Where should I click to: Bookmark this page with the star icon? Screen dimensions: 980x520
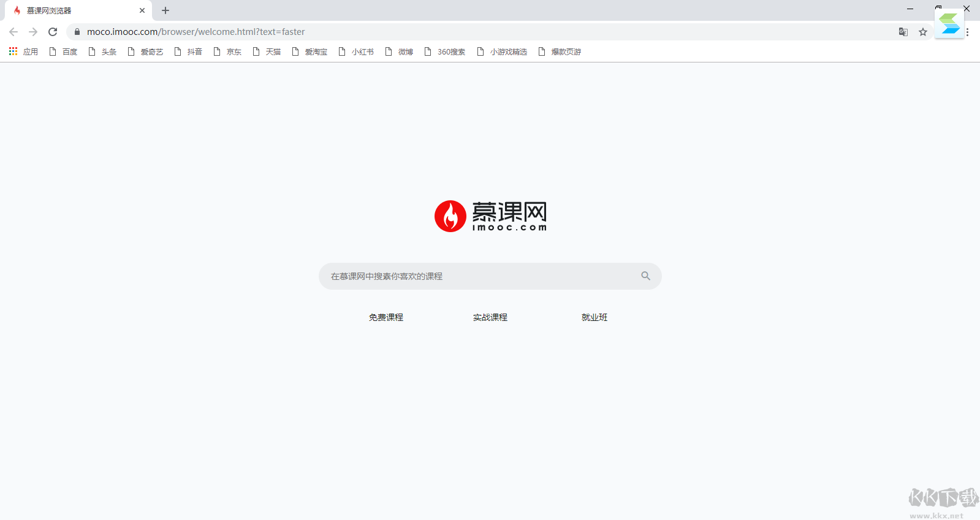coord(922,32)
